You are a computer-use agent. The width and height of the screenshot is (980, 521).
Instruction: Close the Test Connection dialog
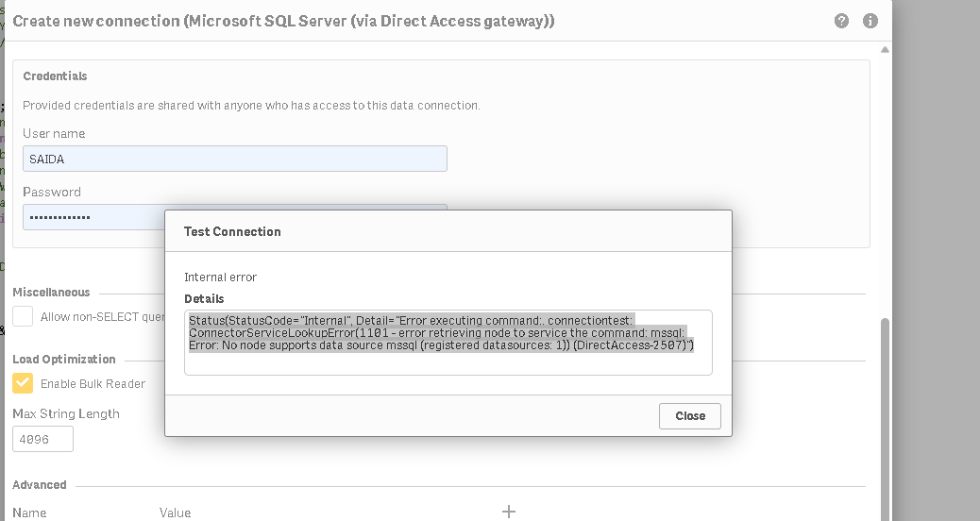point(689,415)
